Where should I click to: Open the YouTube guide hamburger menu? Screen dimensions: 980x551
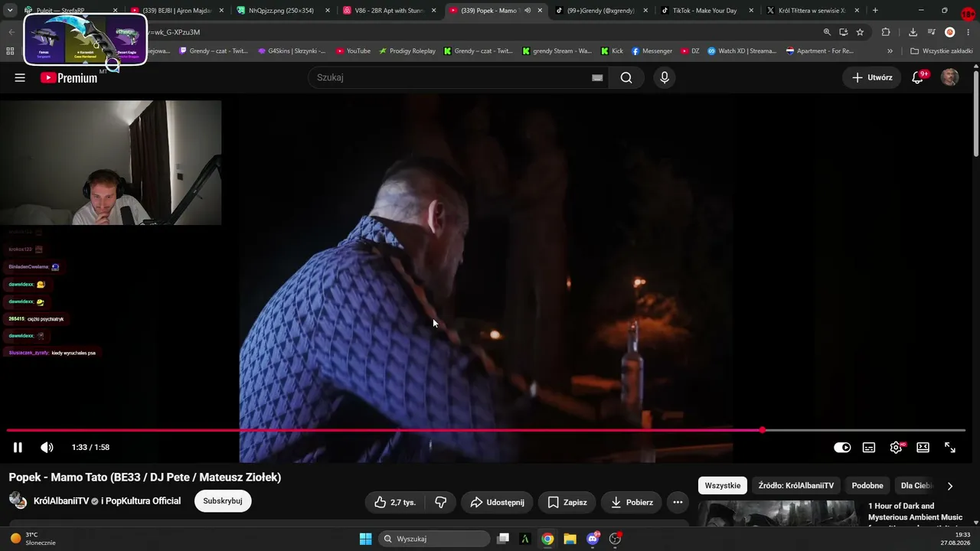pyautogui.click(x=20, y=77)
